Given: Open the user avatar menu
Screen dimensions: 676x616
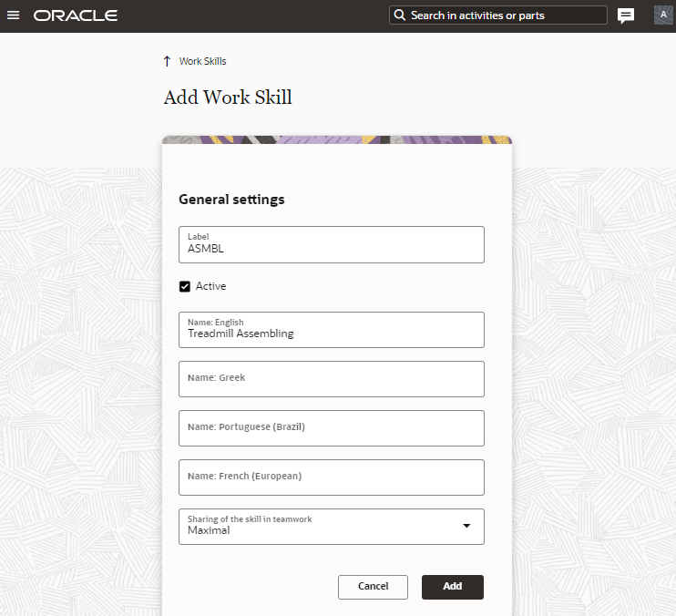Looking at the screenshot, I should click(663, 15).
